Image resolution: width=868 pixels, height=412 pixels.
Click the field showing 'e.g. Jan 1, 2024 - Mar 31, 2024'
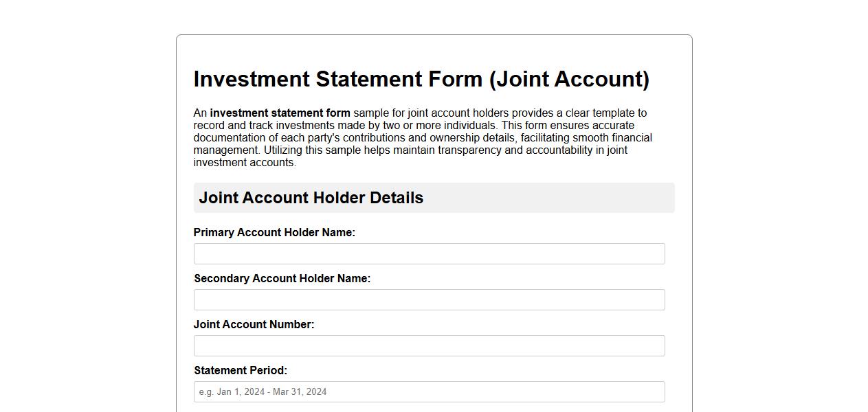[x=429, y=391]
